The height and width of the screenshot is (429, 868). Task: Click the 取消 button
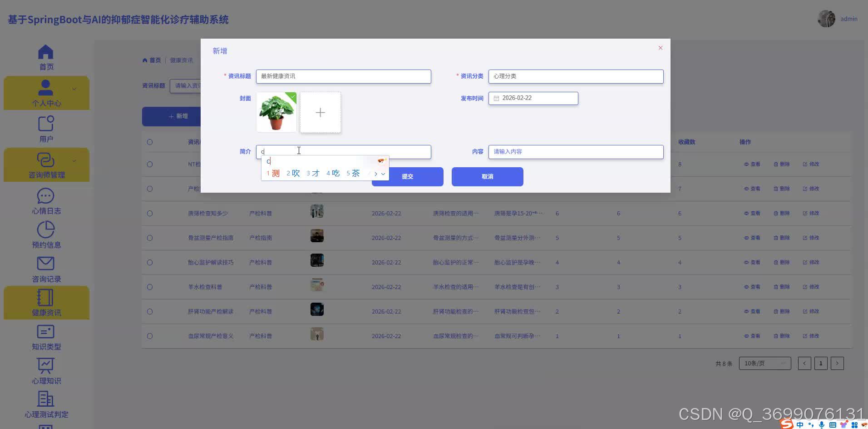point(488,177)
